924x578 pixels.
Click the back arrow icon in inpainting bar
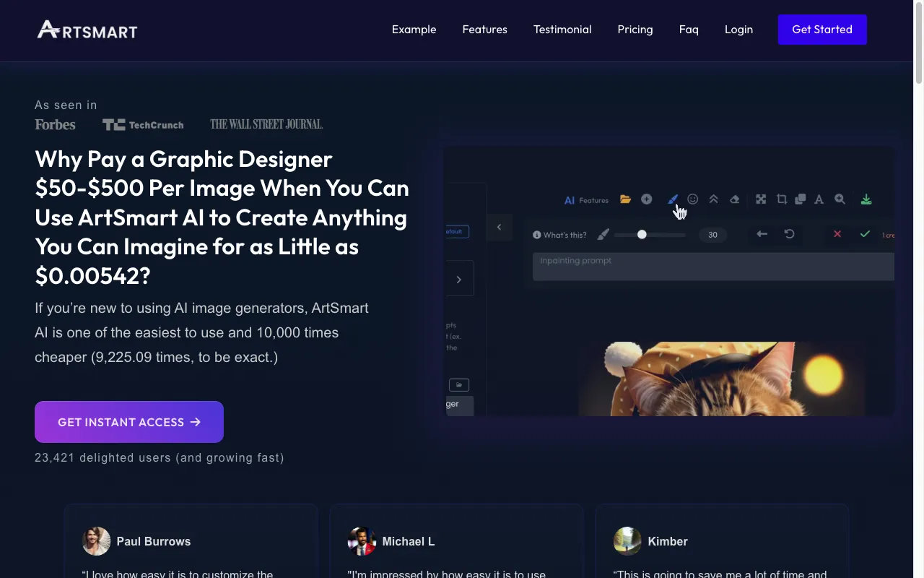pyautogui.click(x=762, y=234)
